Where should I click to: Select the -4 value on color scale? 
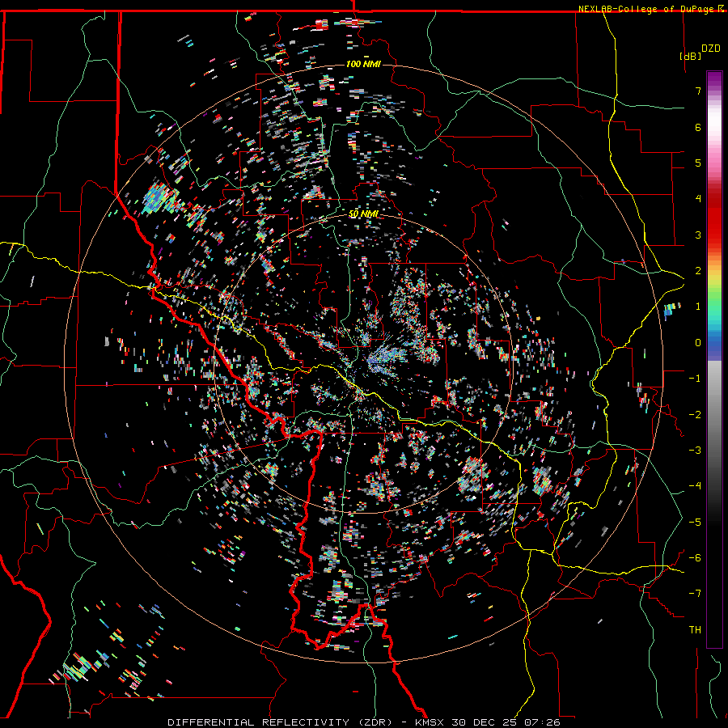[695, 486]
